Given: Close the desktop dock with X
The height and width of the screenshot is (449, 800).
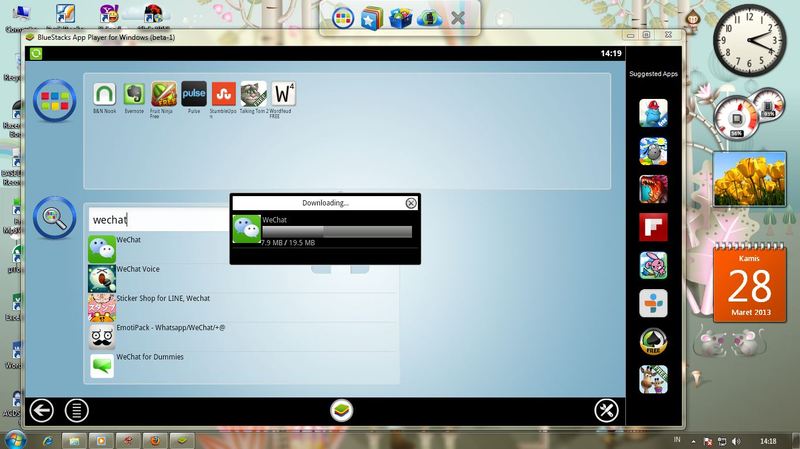Looking at the screenshot, I should [x=458, y=18].
